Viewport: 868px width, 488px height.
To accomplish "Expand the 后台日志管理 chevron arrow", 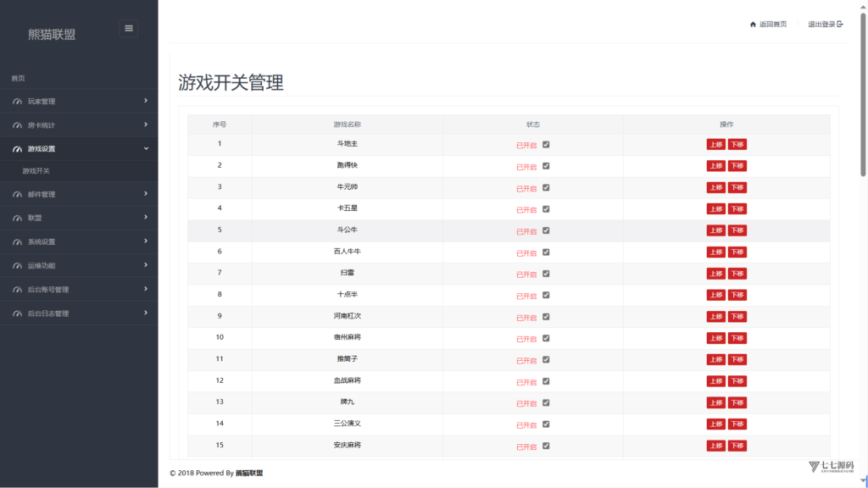I will click(146, 313).
